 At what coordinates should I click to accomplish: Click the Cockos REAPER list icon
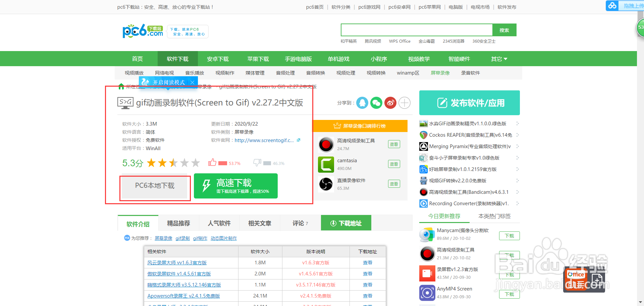click(424, 135)
